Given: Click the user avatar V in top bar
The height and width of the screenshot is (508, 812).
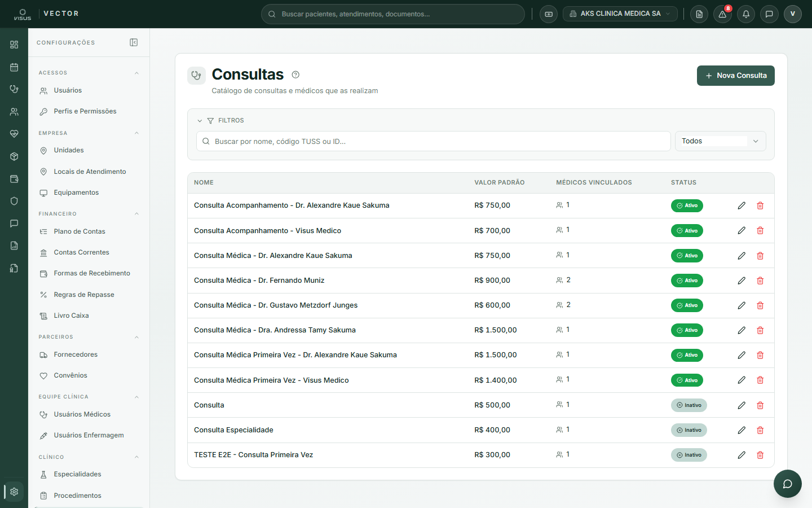Looking at the screenshot, I should (x=792, y=14).
